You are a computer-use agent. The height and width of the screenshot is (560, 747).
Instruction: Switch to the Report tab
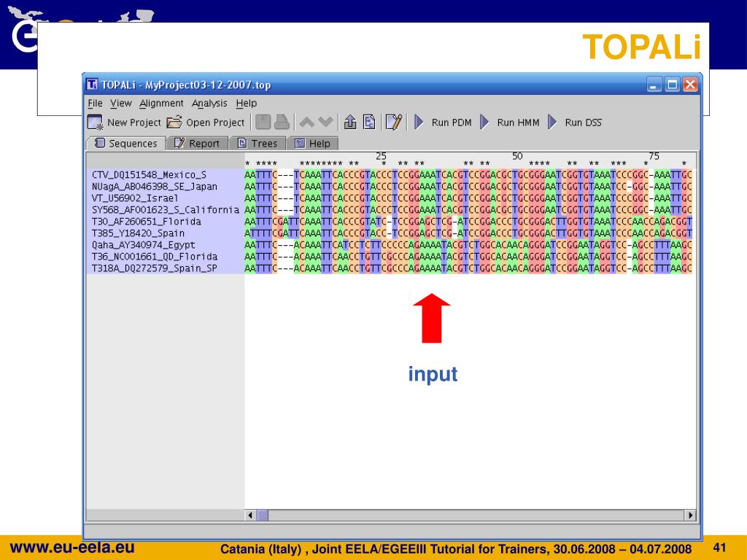[197, 144]
